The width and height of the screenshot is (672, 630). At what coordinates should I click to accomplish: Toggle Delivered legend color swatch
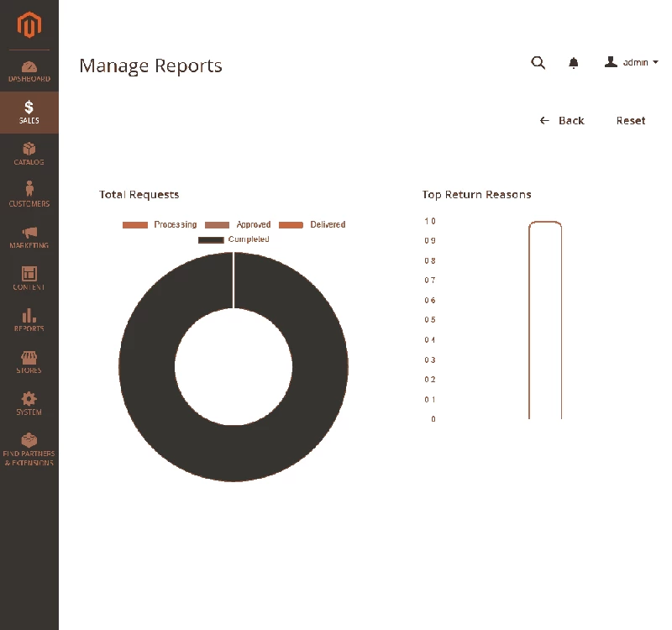291,225
